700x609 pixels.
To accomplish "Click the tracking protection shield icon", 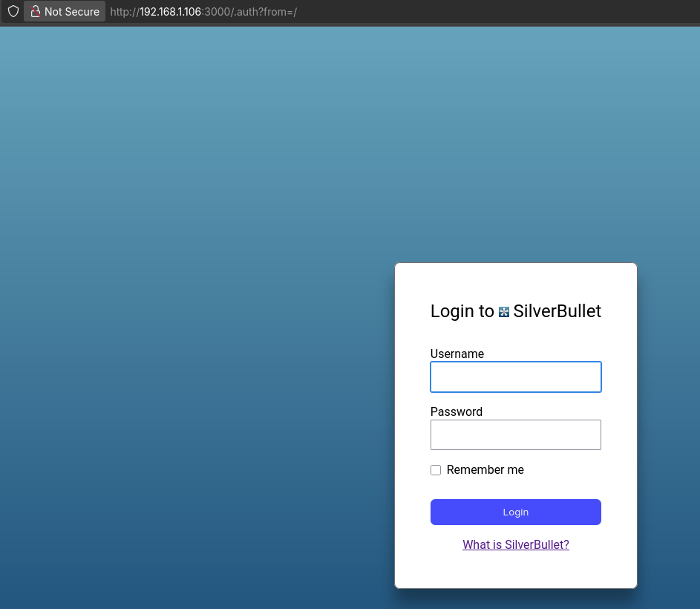I will pos(13,11).
